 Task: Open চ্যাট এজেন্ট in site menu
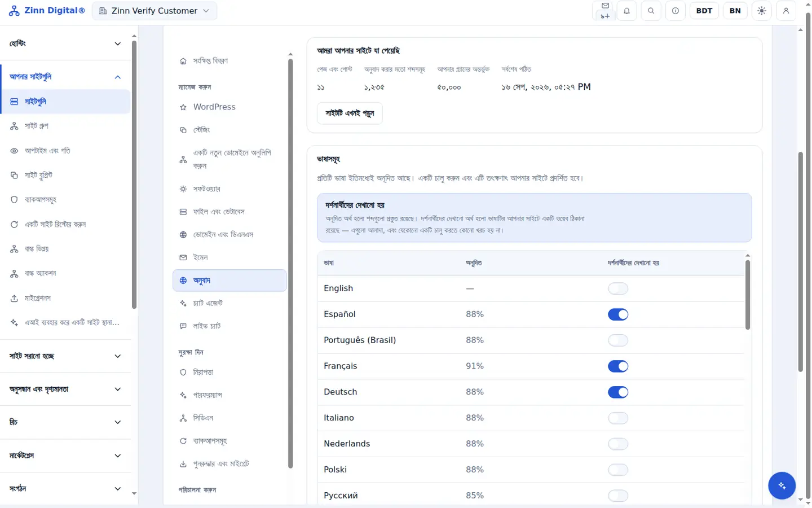point(230,303)
